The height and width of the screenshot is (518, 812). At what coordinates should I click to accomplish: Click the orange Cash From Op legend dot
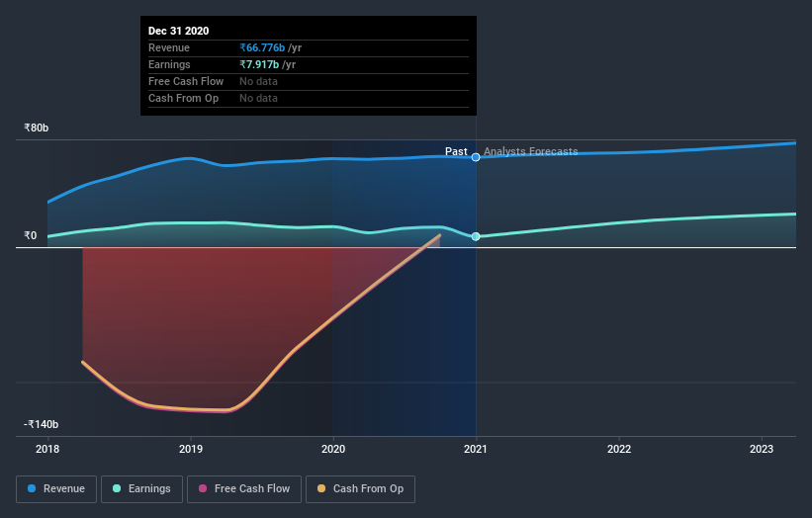pyautogui.click(x=321, y=488)
